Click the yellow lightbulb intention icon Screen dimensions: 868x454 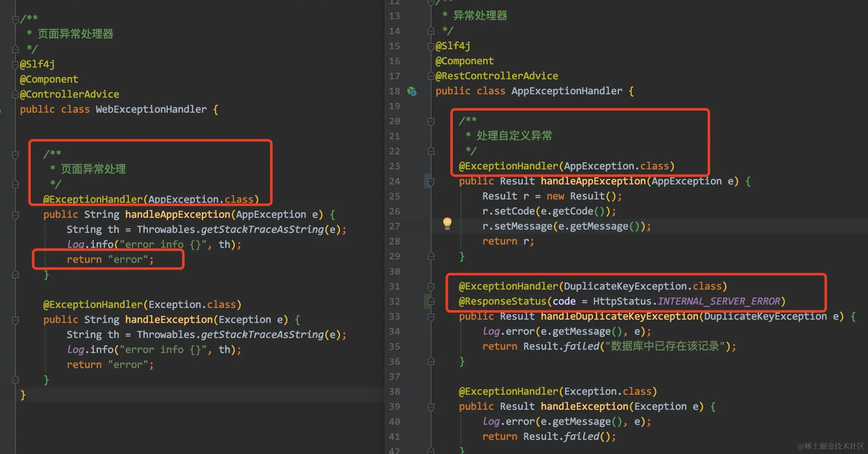[x=447, y=223]
